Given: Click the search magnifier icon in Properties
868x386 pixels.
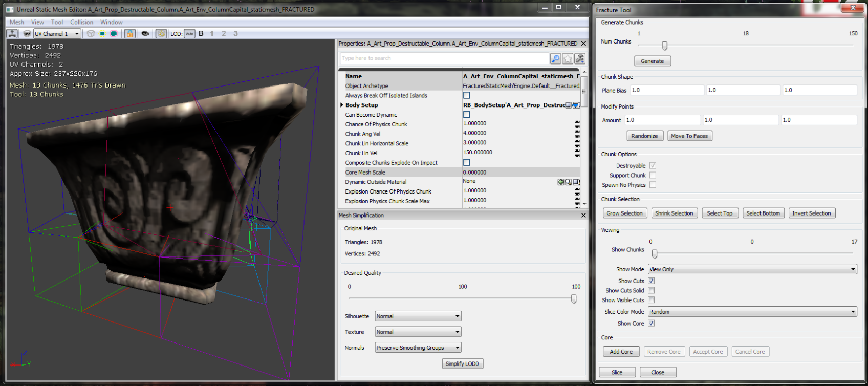Looking at the screenshot, I should point(555,59).
